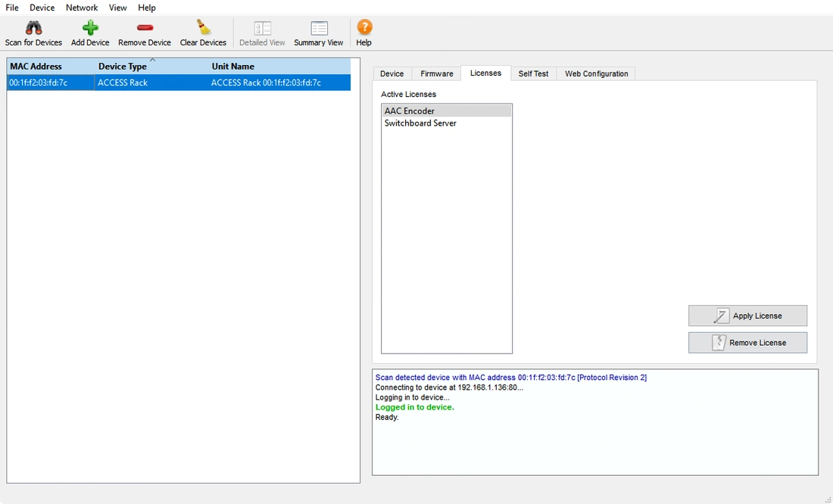Sort by the MAC Address column header
Viewport: 833px width, 504px height.
pos(51,67)
